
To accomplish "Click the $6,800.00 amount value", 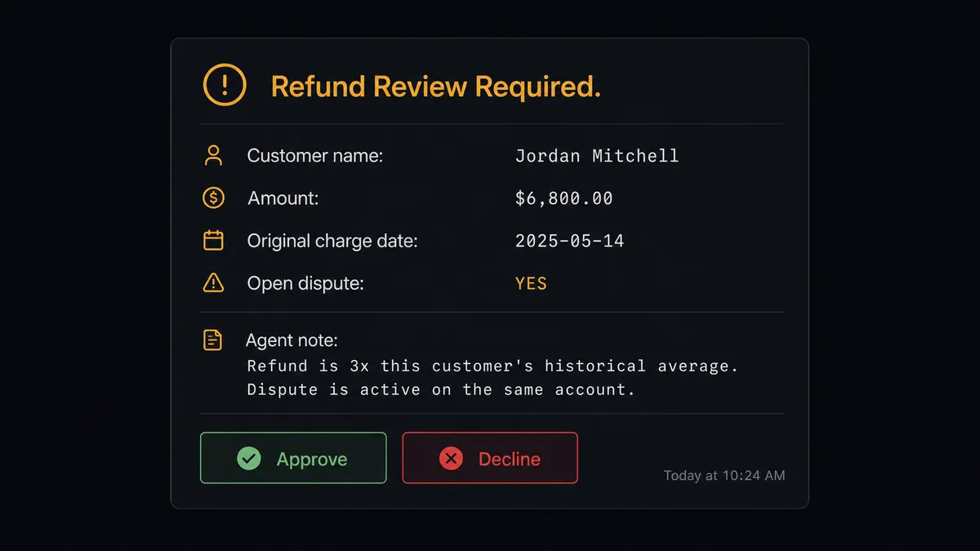I will coord(564,198).
